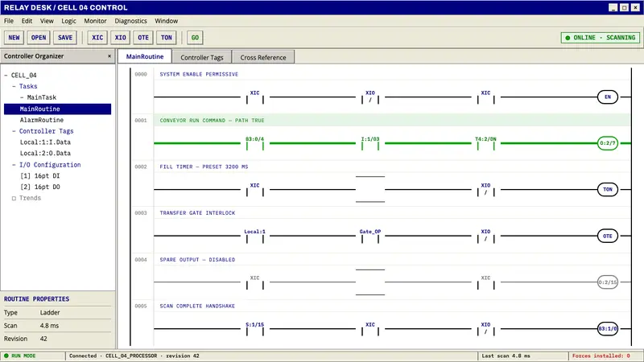Select the B3:0/4 contact on rung 0001

(254, 143)
